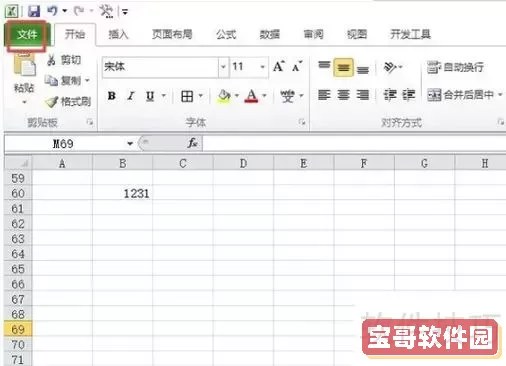The image size is (506, 366).
Task: Click the Borders icon
Action: click(187, 96)
